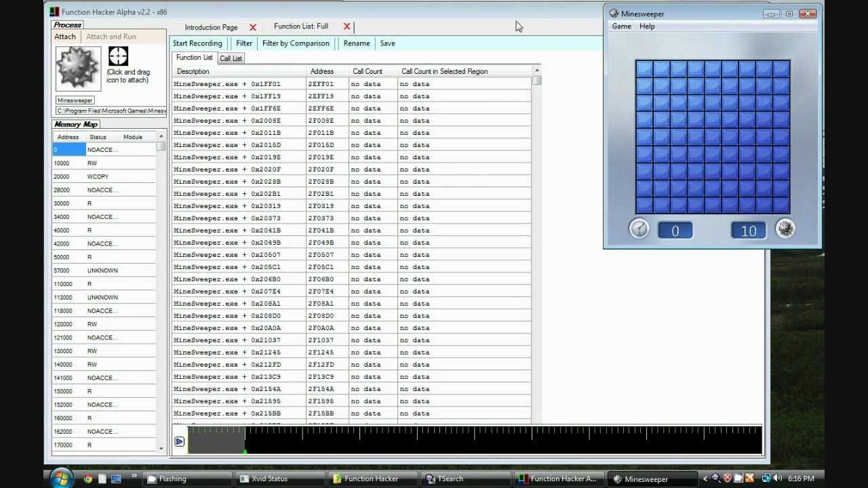Click the timeline play button
Viewport: 868px width, 488px height.
click(179, 442)
